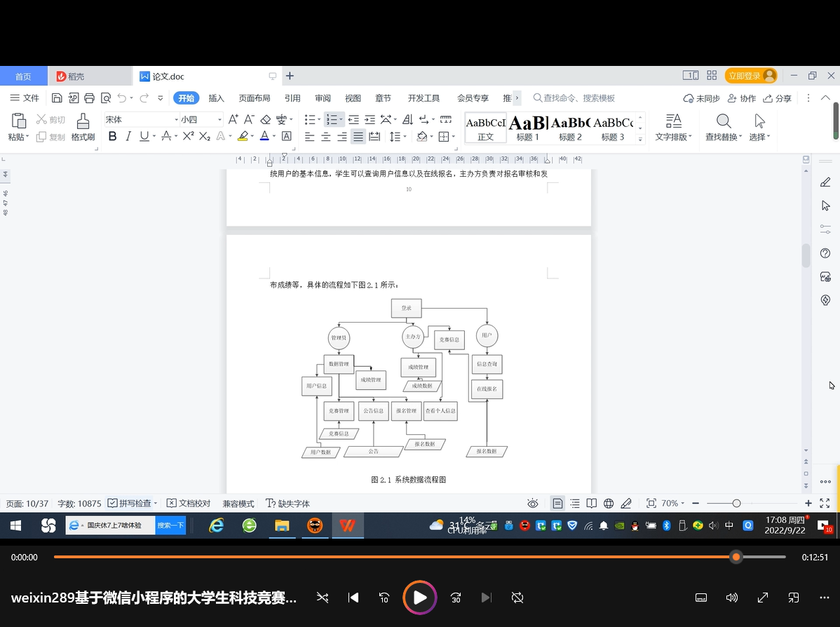
Task: Click Document Proofing (文档校对) in the status bar
Action: click(x=189, y=503)
